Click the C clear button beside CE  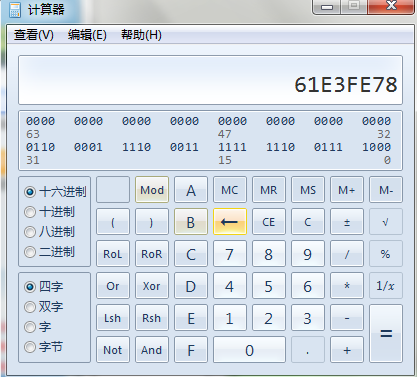[308, 222]
